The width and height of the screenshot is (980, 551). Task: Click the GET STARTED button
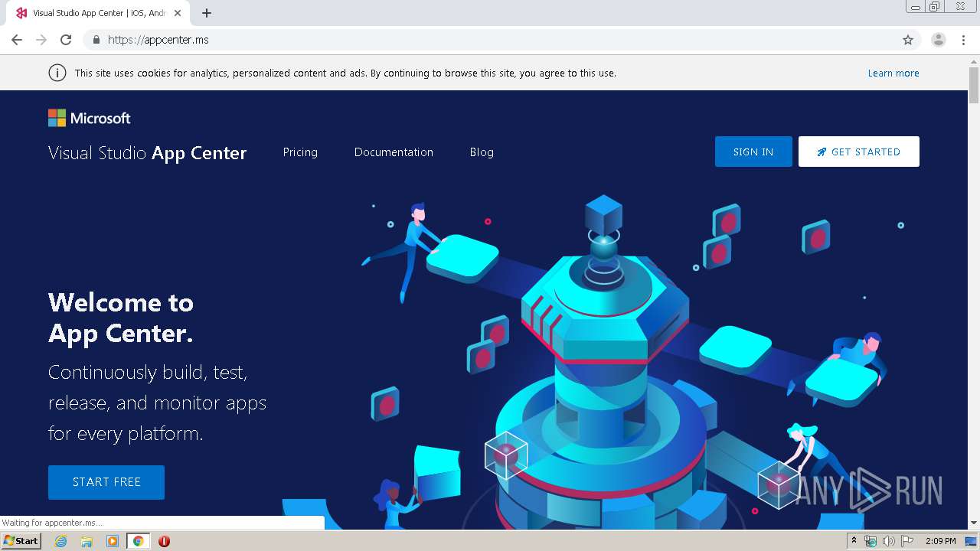coord(858,152)
